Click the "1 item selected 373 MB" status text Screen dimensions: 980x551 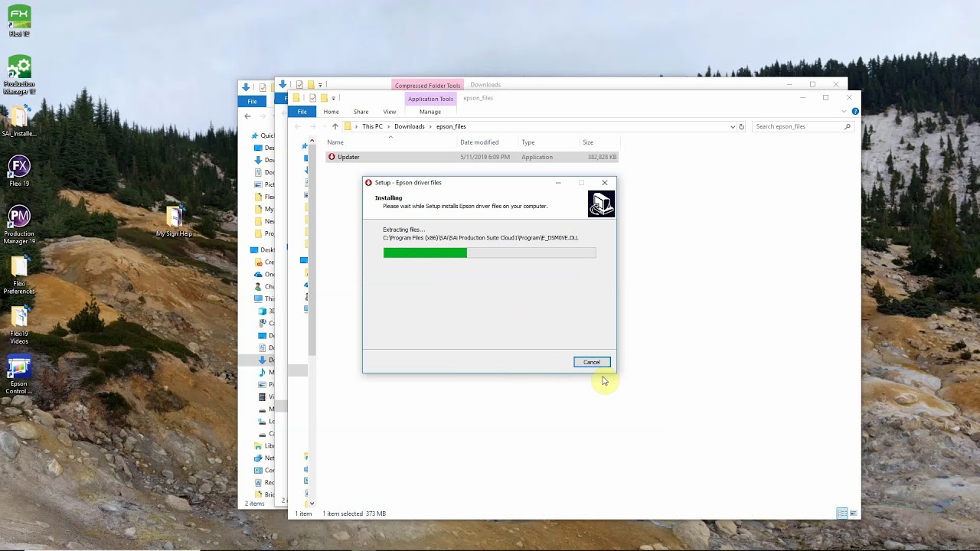[x=354, y=514]
